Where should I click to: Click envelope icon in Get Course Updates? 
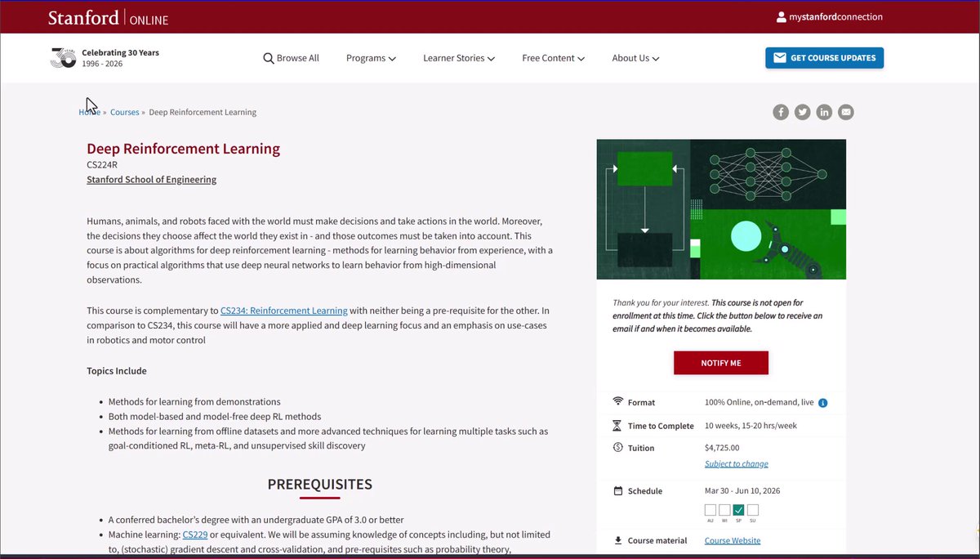pos(779,58)
